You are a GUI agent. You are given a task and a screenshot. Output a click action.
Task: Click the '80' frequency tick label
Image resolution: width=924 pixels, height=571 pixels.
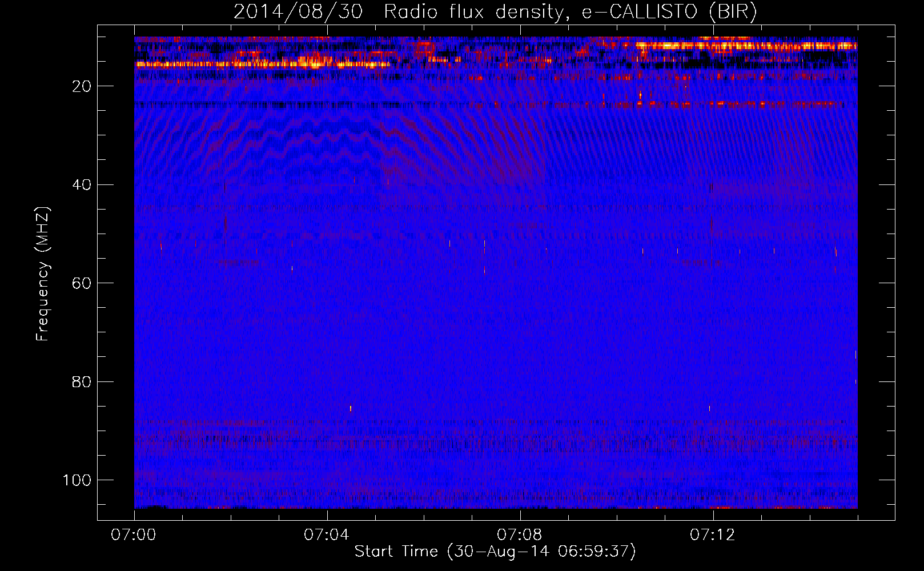click(x=82, y=382)
